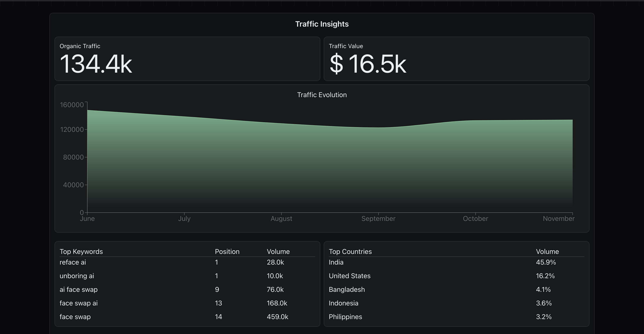Click the Organic Traffic 134.4k value

click(x=96, y=64)
